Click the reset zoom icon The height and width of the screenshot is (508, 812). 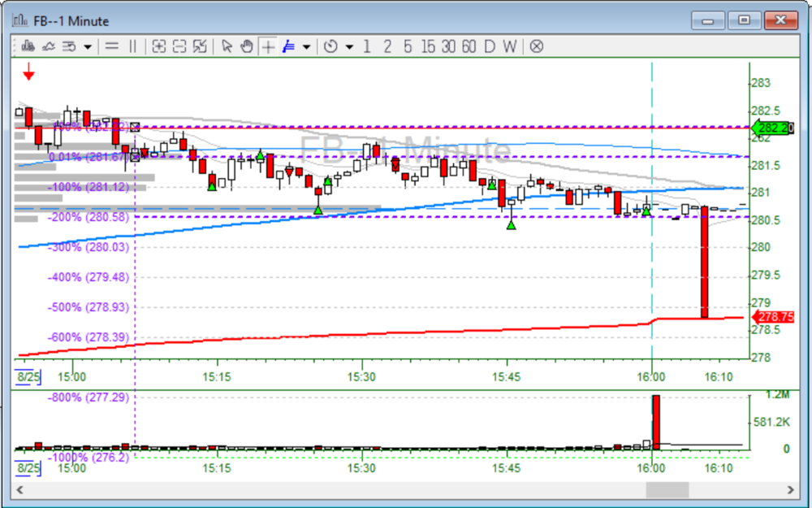200,46
